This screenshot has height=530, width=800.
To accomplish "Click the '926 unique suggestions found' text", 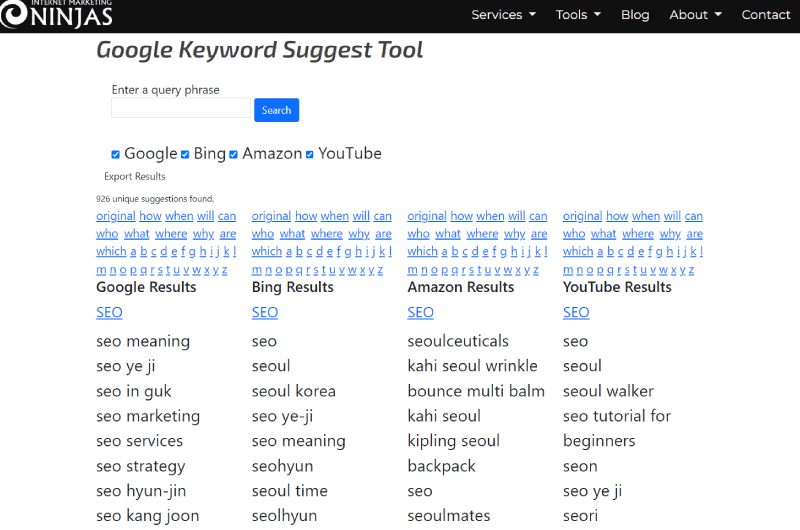I will coord(155,199).
